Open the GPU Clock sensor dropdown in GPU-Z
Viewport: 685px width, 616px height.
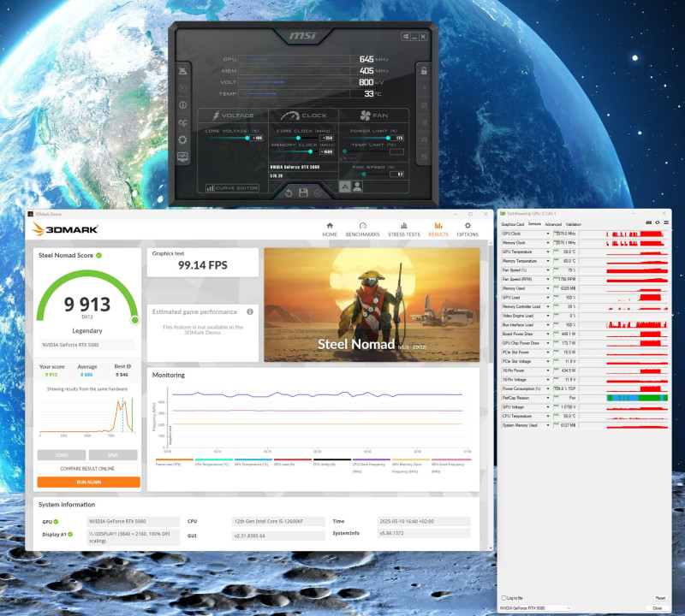tap(548, 234)
